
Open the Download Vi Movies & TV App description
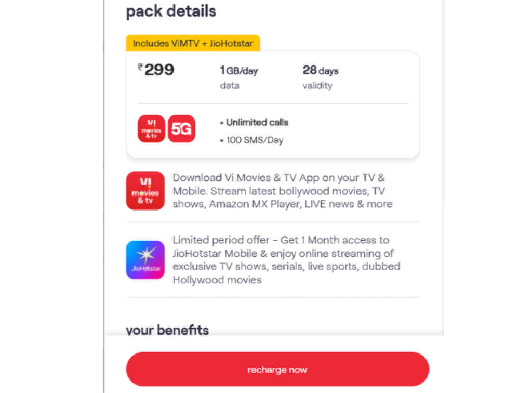282,191
